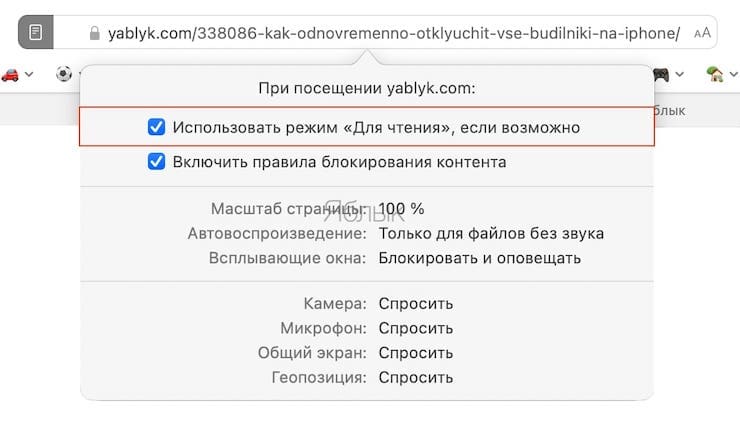Click the yablyk.com URL address field

(x=394, y=33)
